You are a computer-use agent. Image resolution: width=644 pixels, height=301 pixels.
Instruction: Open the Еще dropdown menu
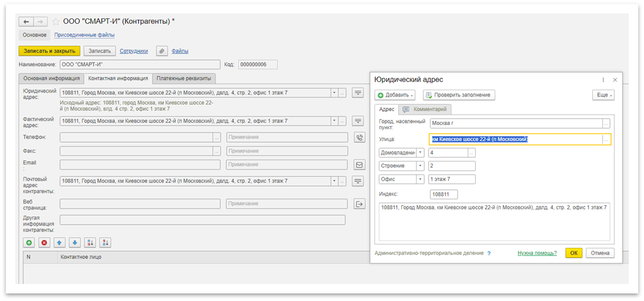(603, 95)
